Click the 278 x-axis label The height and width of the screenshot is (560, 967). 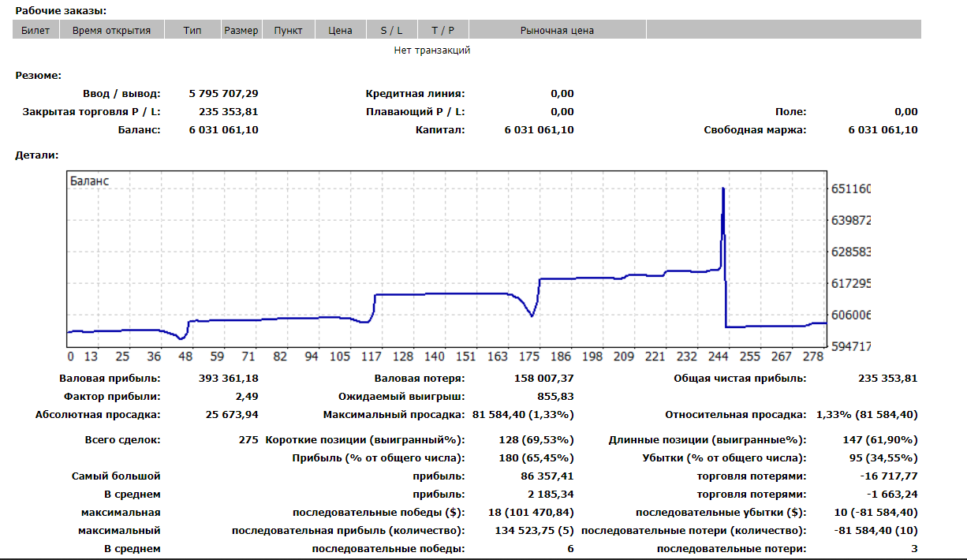click(813, 357)
